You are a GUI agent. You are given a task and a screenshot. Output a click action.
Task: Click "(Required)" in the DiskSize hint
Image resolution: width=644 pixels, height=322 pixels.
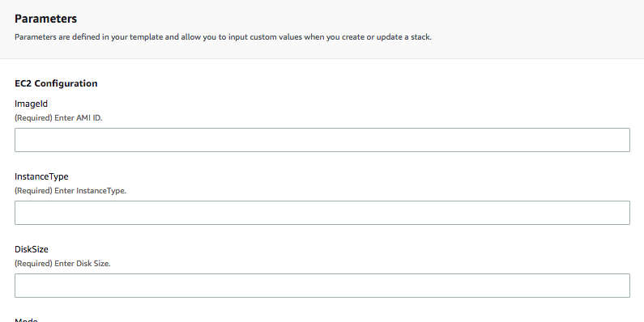click(33, 263)
